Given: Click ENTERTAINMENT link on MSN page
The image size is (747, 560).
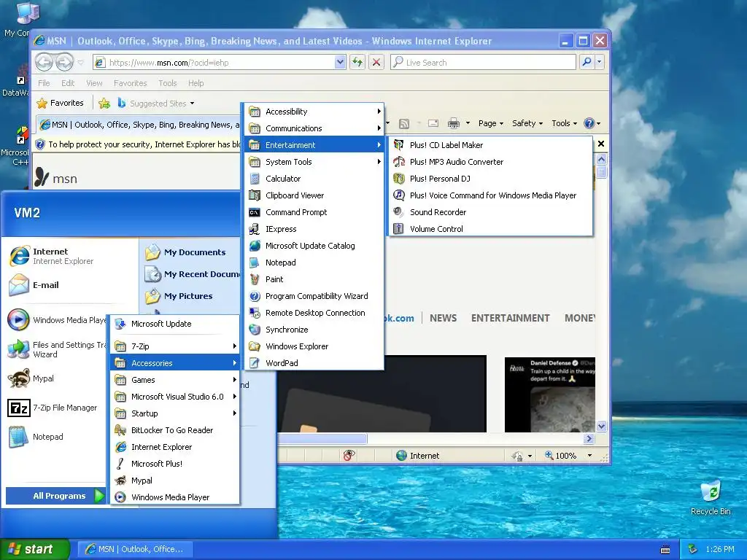Looking at the screenshot, I should 510,318.
